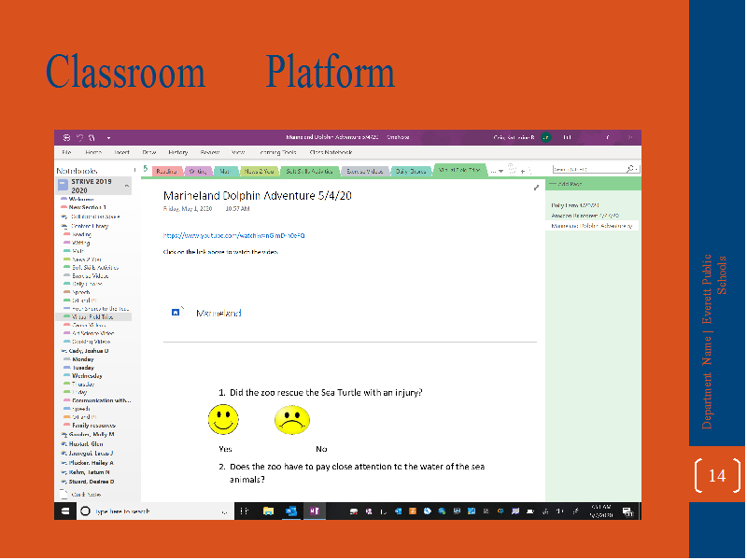Open the Insert ribbon tab

pos(122,152)
